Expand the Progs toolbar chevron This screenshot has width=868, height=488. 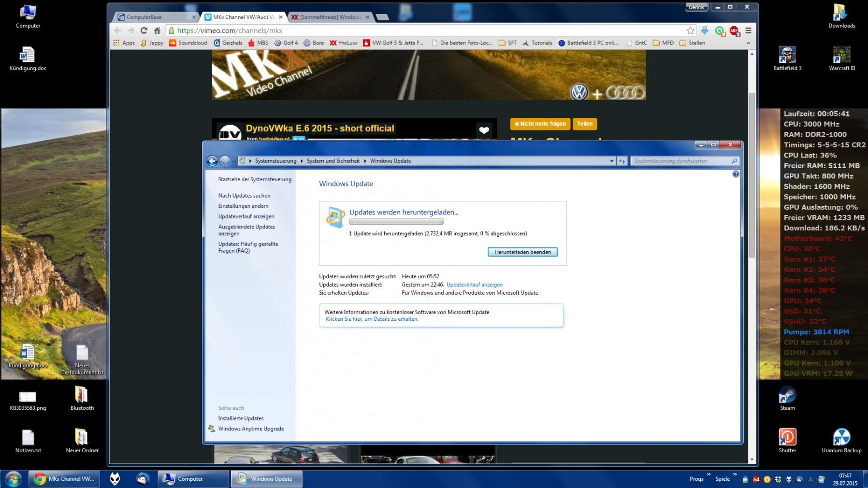point(709,474)
